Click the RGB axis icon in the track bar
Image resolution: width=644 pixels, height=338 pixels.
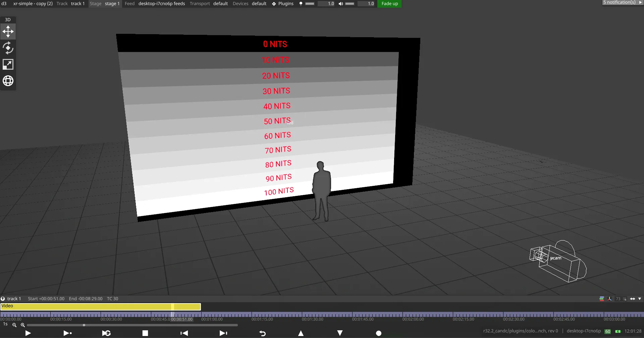609,299
